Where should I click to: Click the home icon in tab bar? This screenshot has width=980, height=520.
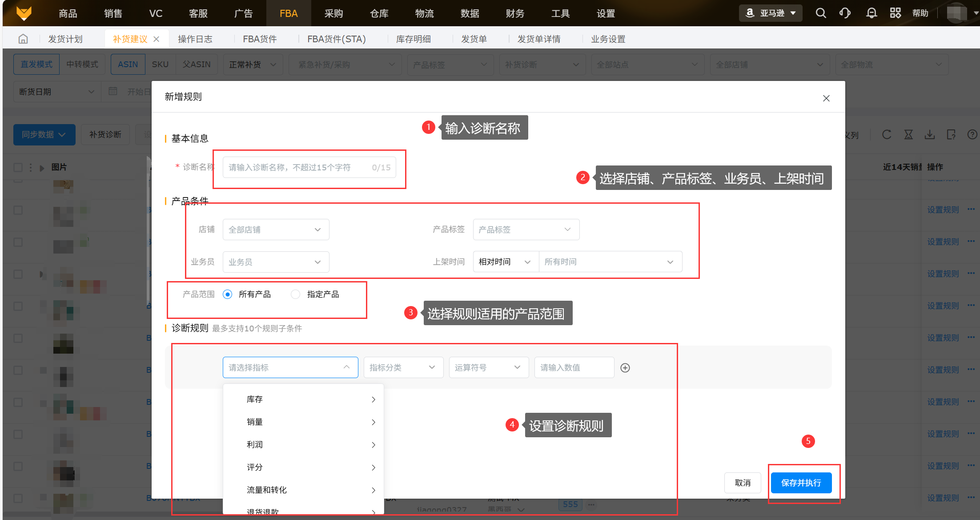[23, 39]
